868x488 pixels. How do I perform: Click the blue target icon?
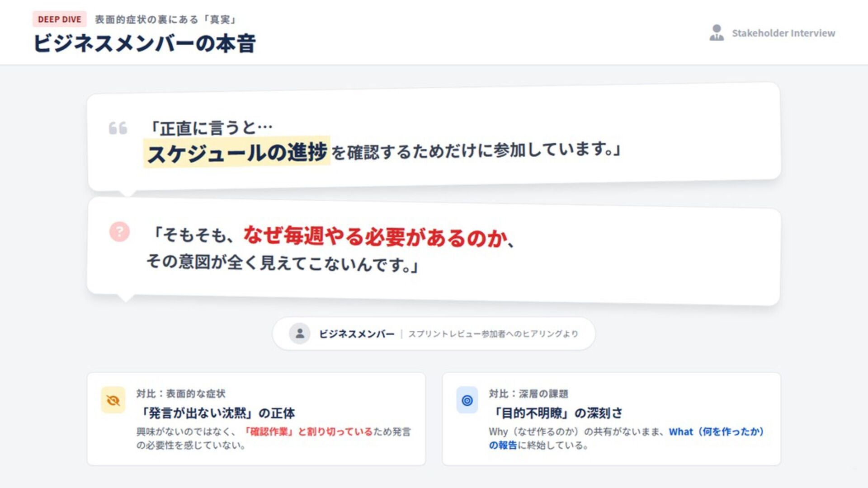click(467, 400)
